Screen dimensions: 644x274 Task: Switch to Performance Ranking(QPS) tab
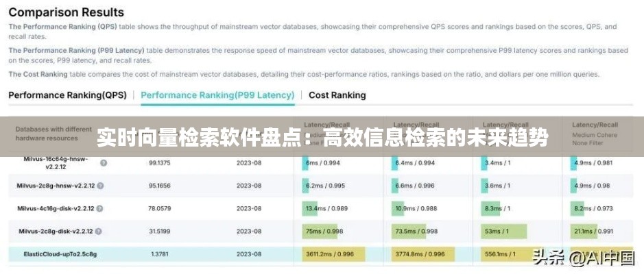pos(67,95)
